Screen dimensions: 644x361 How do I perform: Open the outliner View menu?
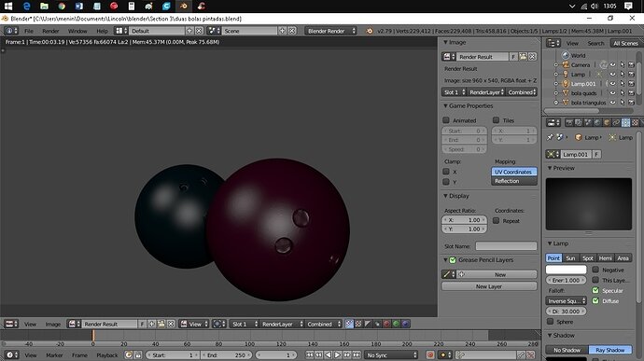click(572, 43)
